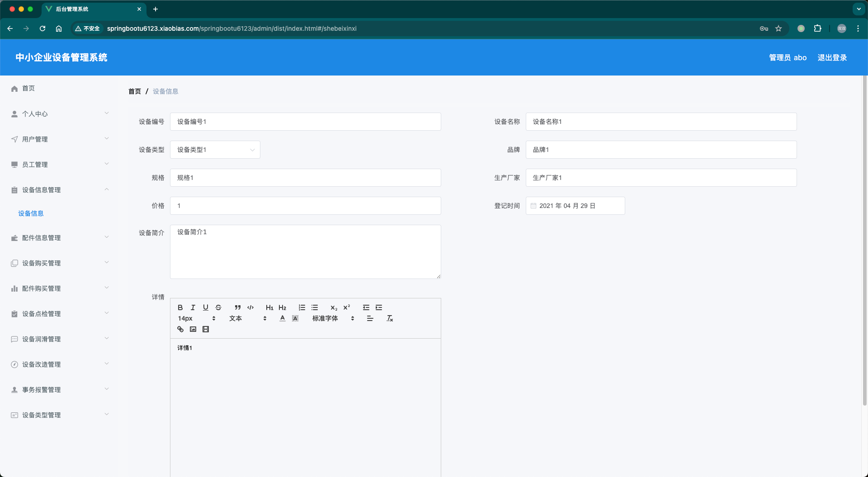Create an ordered numbered list
This screenshot has width=868, height=477.
point(302,307)
